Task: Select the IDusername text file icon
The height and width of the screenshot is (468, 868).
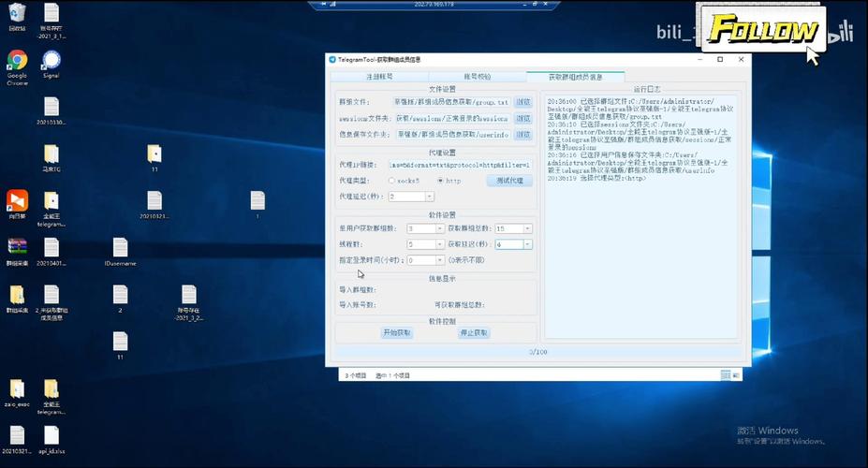Action: (x=120, y=248)
